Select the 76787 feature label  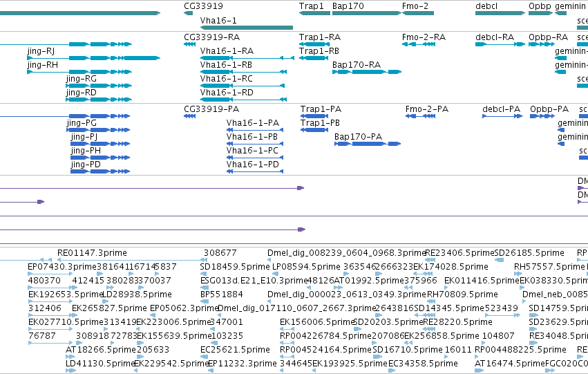(42, 336)
